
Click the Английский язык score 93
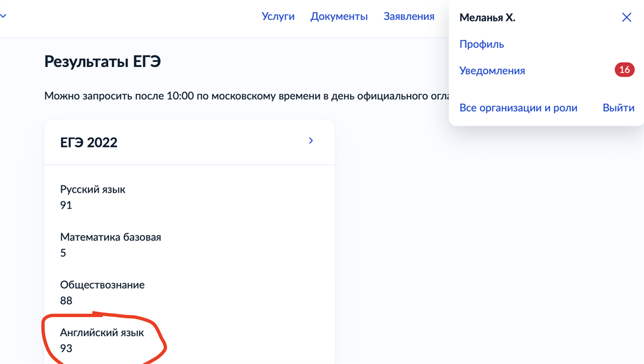coord(66,349)
